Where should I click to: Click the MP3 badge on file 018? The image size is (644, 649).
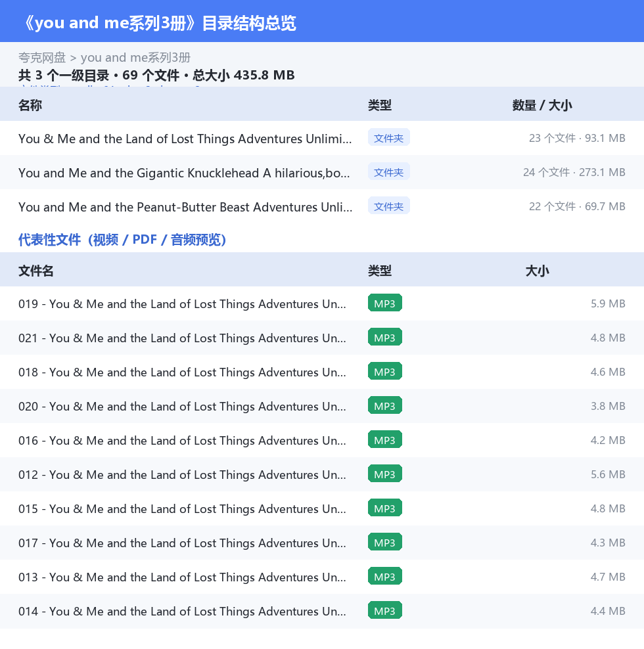pyautogui.click(x=384, y=371)
